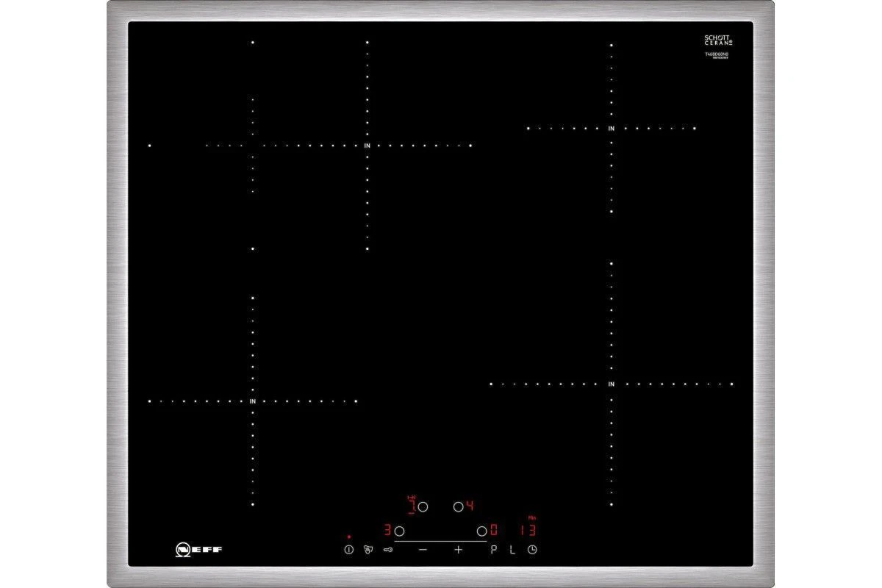Decrease the heat with the minus symbol

(423, 549)
